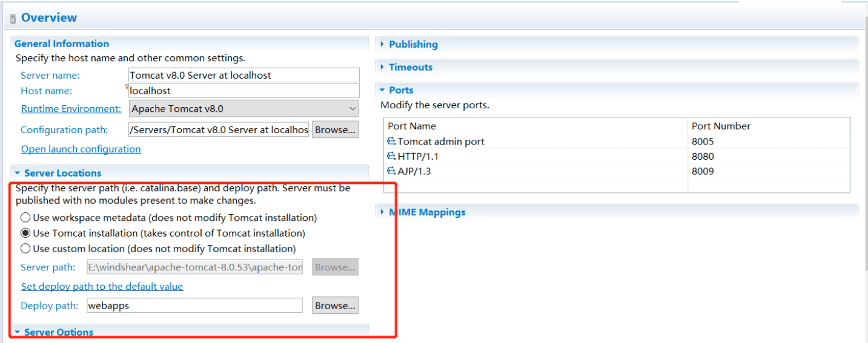Select Use custom location option
The width and height of the screenshot is (868, 343).
point(25,249)
